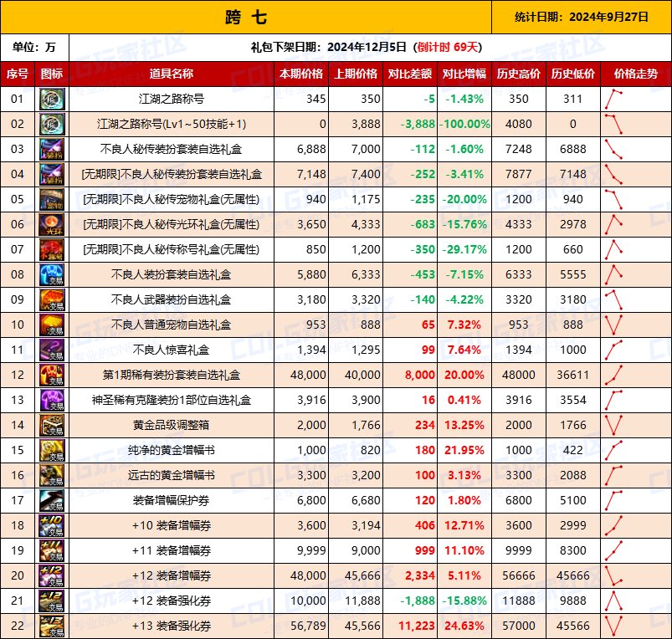Select the 不良人武器装扮自选礼盒 icon

[x=52, y=299]
